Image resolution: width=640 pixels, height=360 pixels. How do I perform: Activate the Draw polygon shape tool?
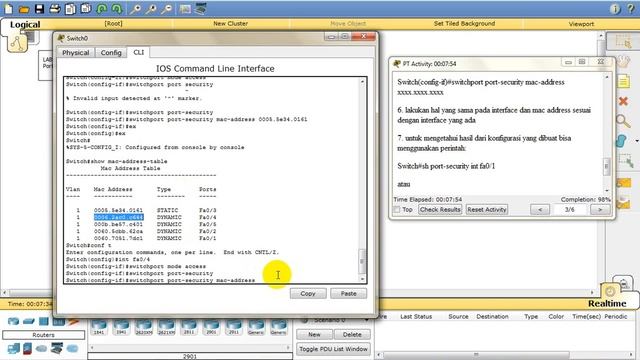[x=621, y=141]
